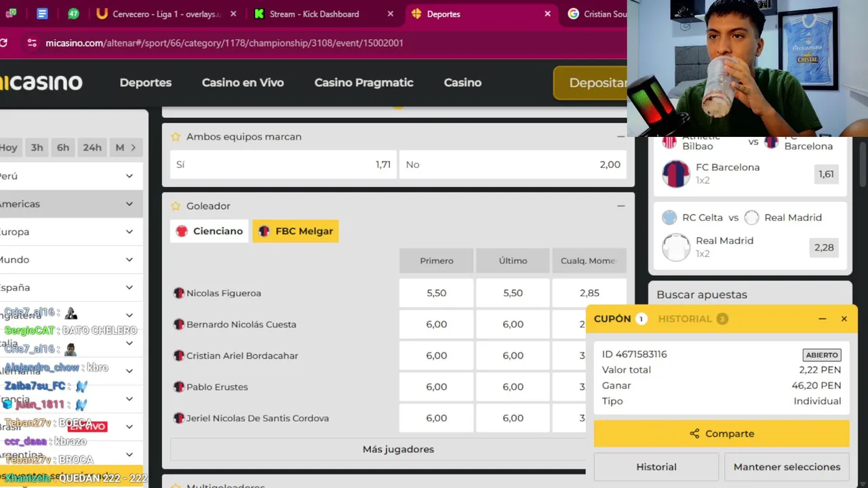This screenshot has width=868, height=488.
Task: Pick Nicolas Figueroa Último odds 5,50
Action: point(513,293)
